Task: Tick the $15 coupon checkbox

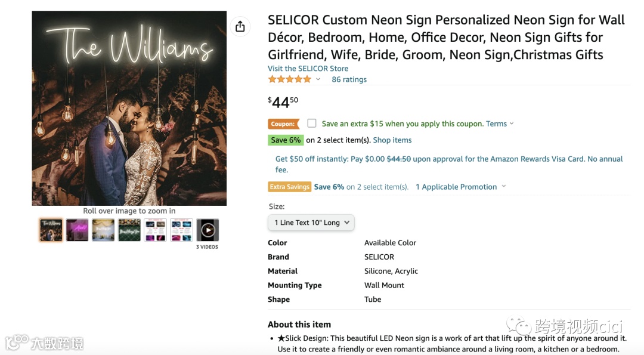Action: pyautogui.click(x=312, y=124)
